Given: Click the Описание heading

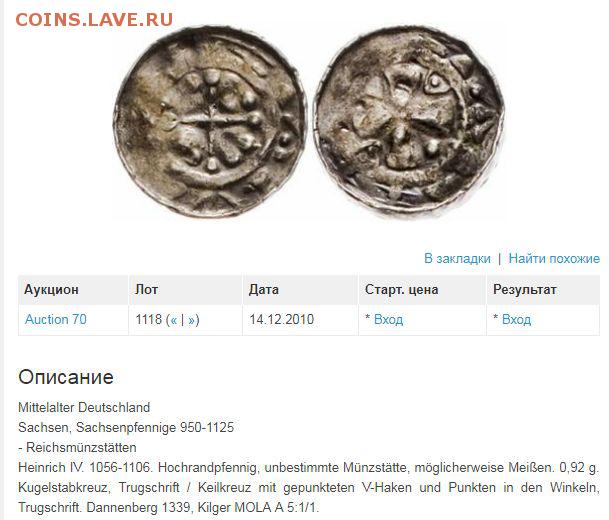Looking at the screenshot, I should click(x=66, y=377).
